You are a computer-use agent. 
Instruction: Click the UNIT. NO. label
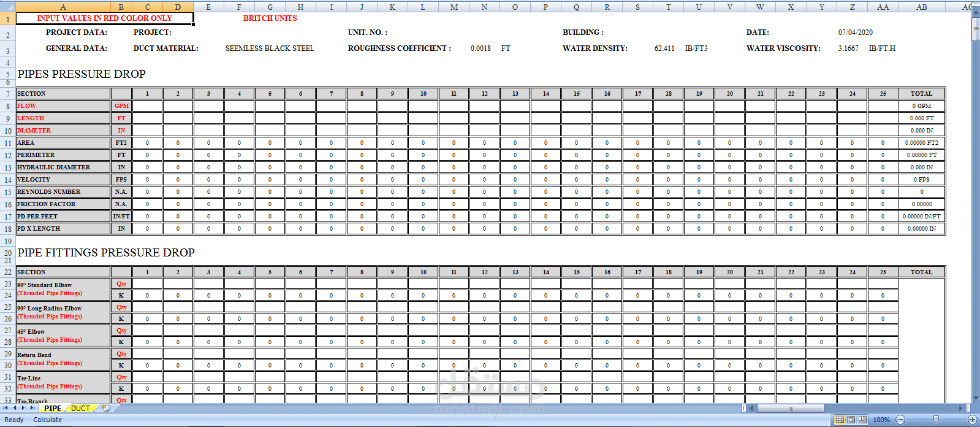point(368,33)
